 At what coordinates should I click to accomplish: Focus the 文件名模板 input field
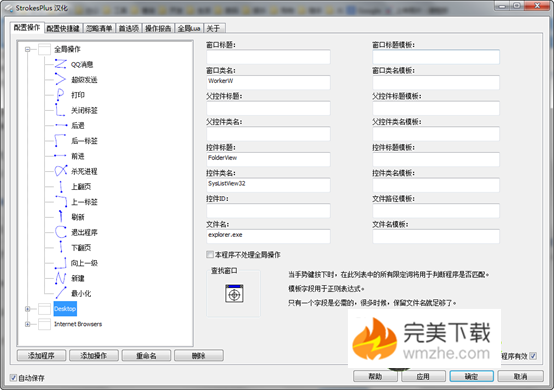tap(436, 236)
